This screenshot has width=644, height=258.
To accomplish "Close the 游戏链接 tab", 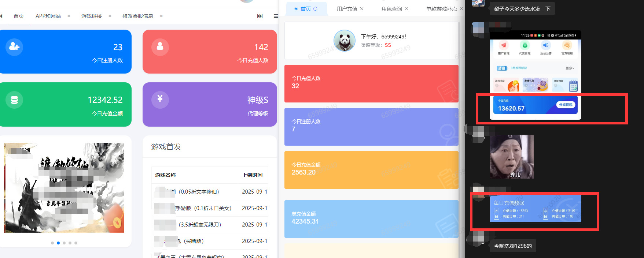I will (110, 16).
